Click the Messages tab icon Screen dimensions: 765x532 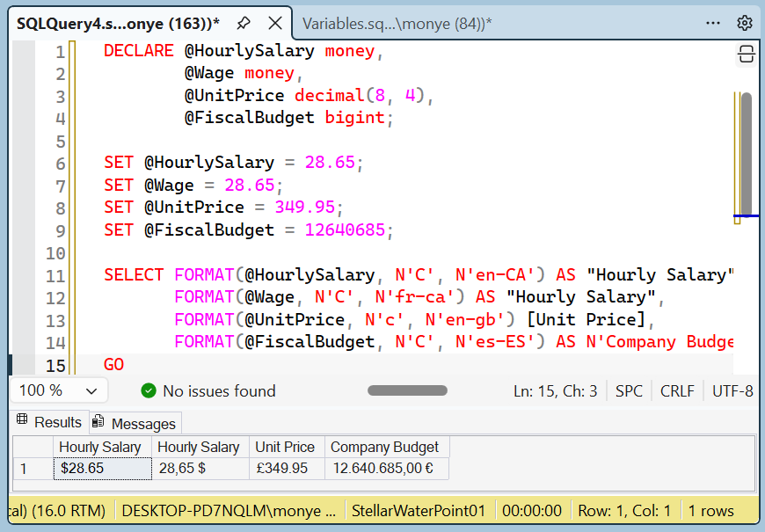98,420
